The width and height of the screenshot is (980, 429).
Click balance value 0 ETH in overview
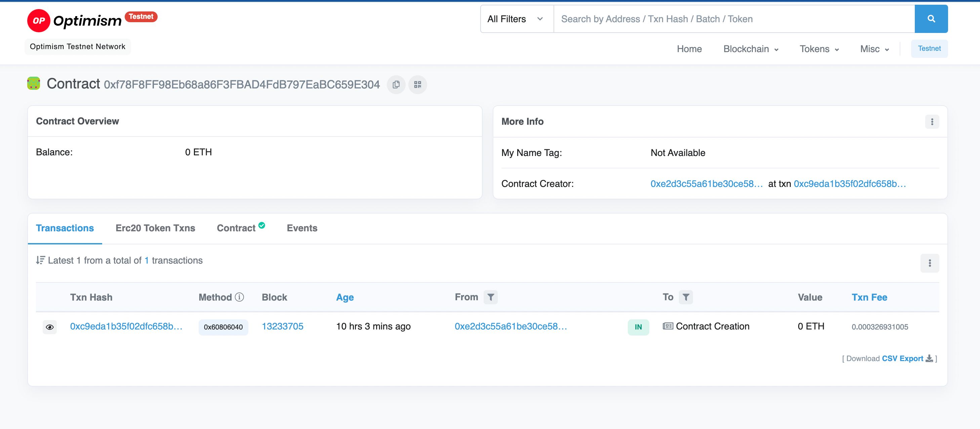coord(198,152)
